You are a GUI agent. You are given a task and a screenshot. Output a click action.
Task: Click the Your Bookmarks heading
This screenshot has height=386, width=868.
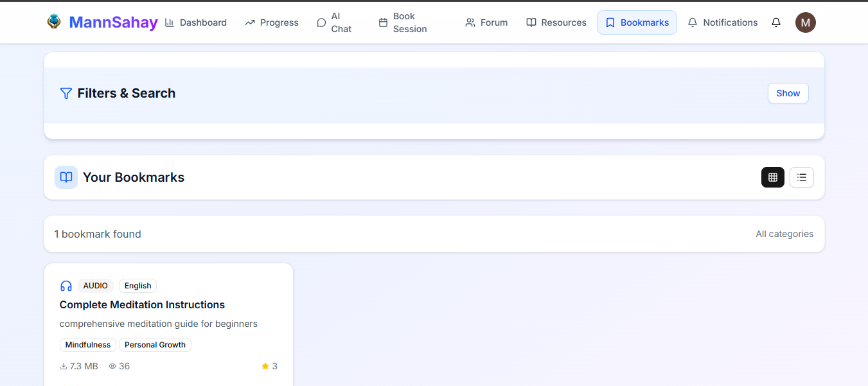pyautogui.click(x=134, y=177)
